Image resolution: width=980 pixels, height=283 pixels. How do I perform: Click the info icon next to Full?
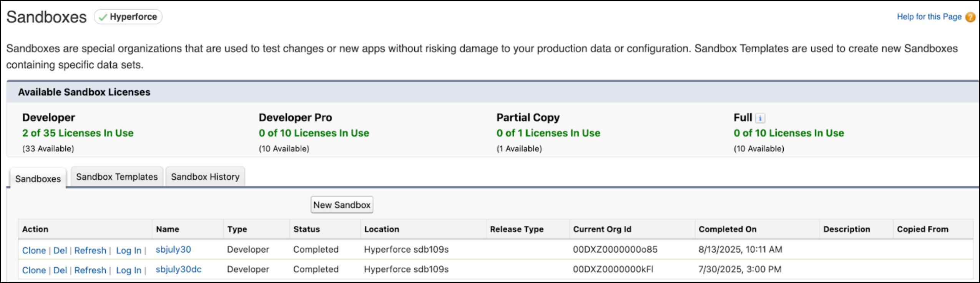coord(760,118)
